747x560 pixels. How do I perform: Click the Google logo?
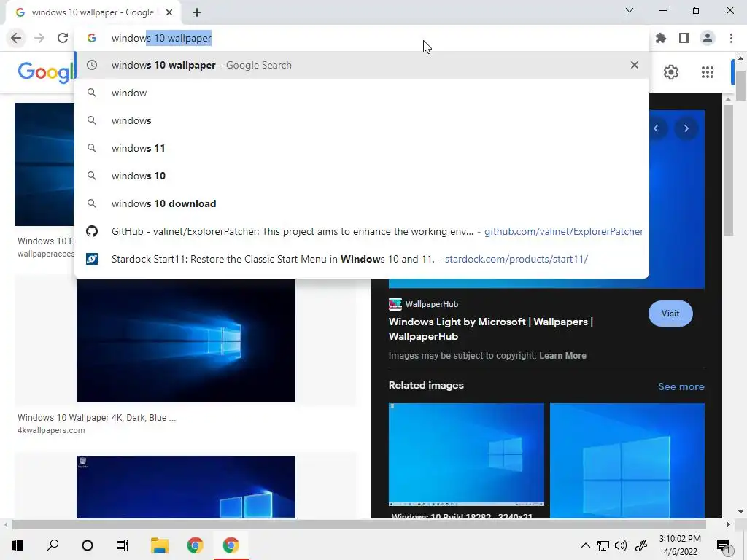coord(46,72)
